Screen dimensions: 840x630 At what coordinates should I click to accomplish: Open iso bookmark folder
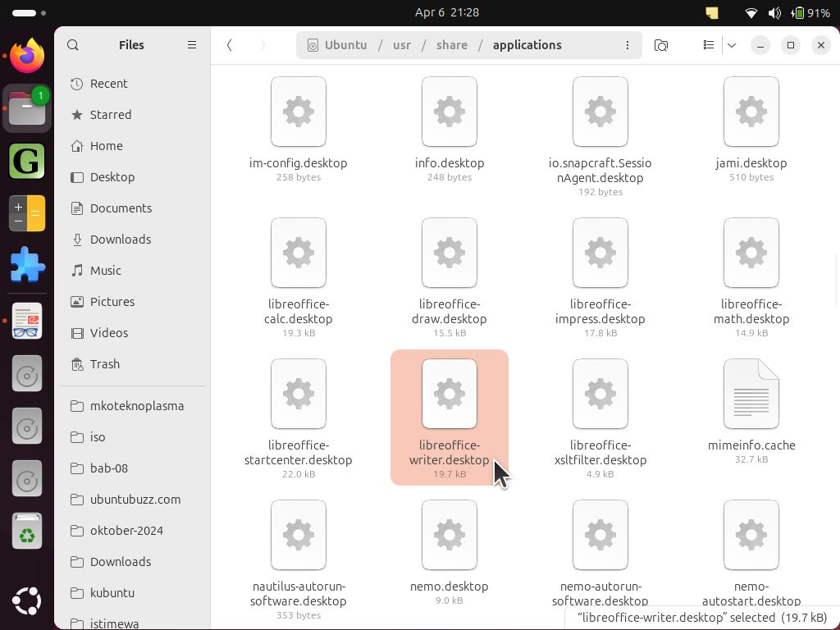[x=132, y=437]
